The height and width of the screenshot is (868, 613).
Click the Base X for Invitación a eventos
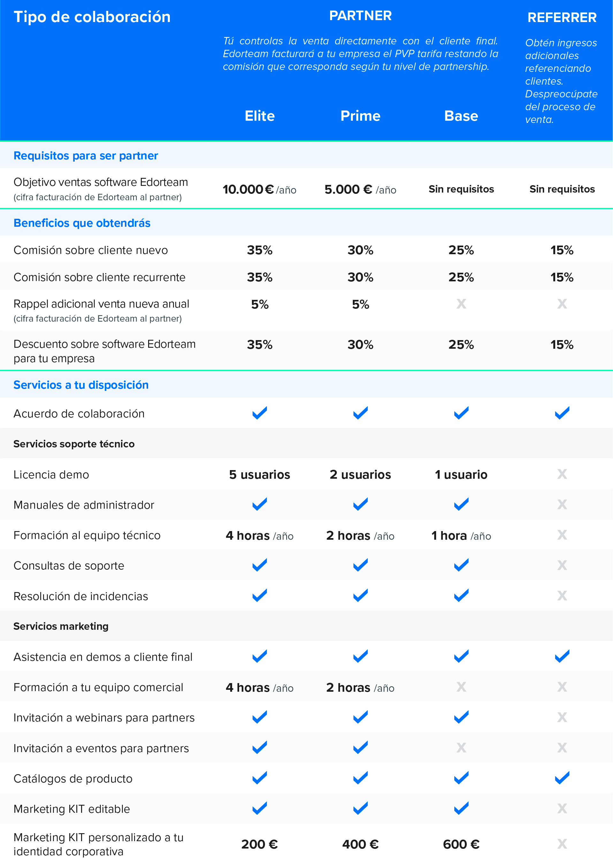pyautogui.click(x=461, y=747)
